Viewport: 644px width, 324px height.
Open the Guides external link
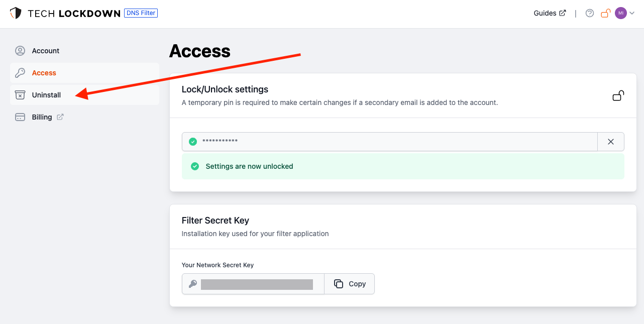[550, 14]
